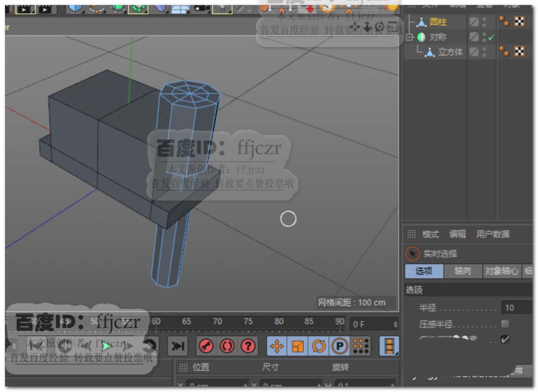The width and height of the screenshot is (538, 392).
Task: Click the live selection tool icon in attributes
Action: 413,254
